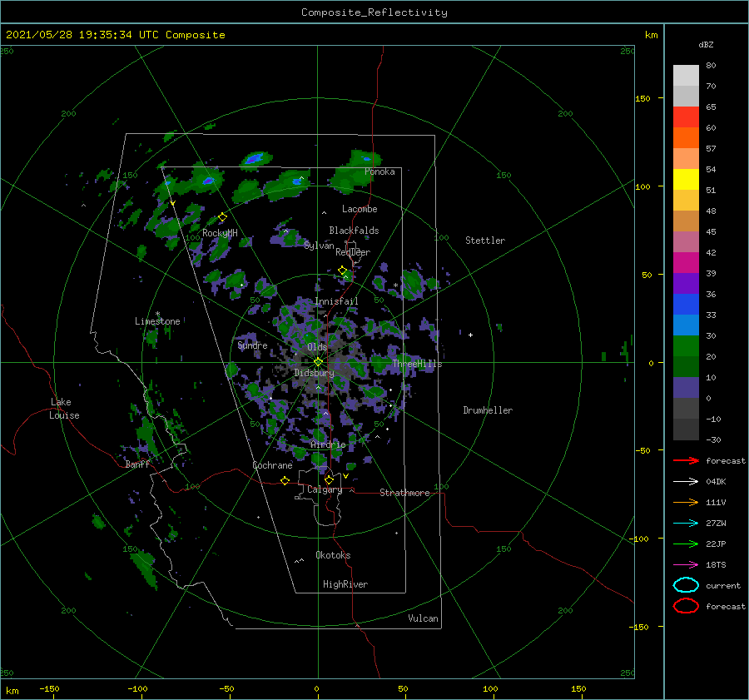Select the bright green 30 dBZ swatch
The image size is (749, 700).
click(x=686, y=345)
